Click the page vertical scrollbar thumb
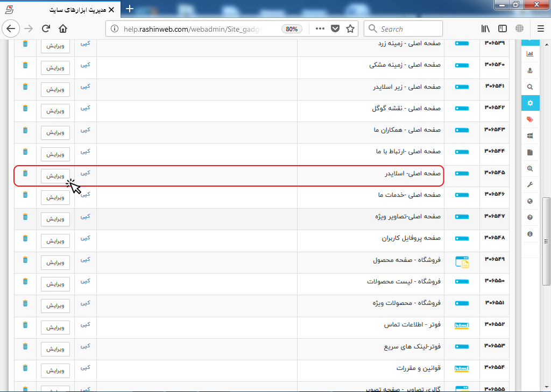The height and width of the screenshot is (392, 551). point(546,241)
